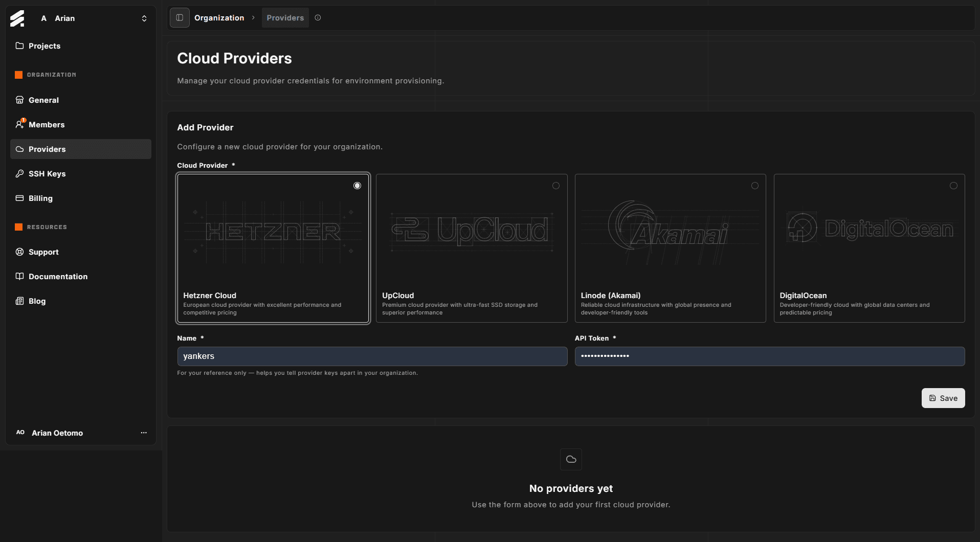
Task: Select the Hetzner Cloud radio button
Action: pyautogui.click(x=357, y=186)
